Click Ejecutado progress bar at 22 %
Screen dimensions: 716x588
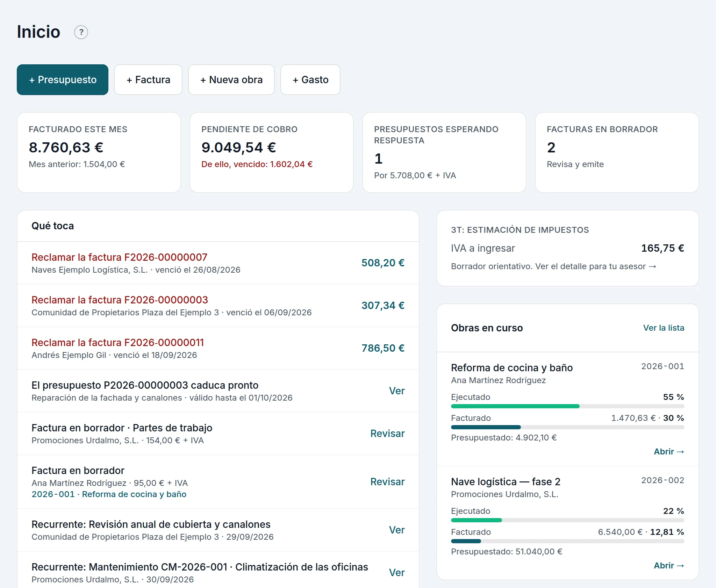click(x=568, y=520)
